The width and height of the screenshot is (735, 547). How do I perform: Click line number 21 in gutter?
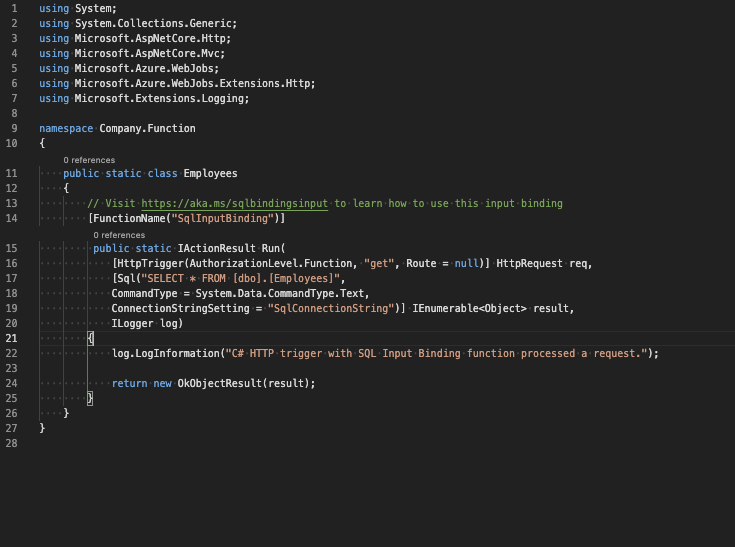pyautogui.click(x=11, y=338)
